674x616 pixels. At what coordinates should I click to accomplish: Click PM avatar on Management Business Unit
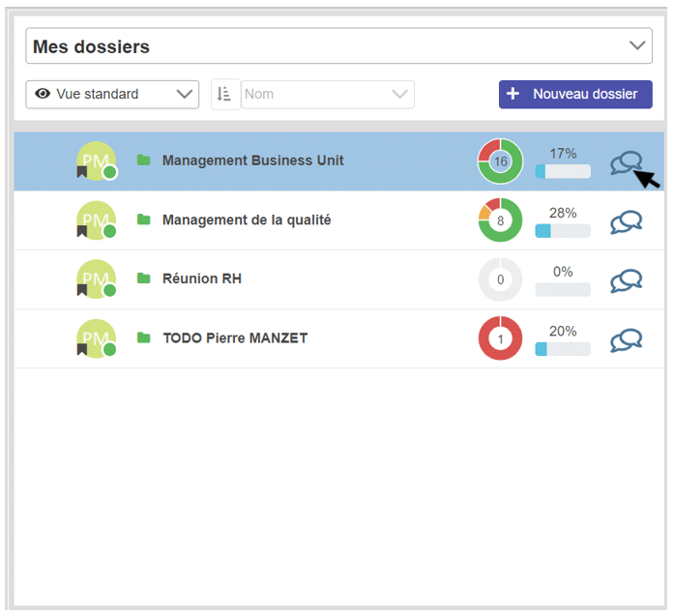(x=96, y=161)
